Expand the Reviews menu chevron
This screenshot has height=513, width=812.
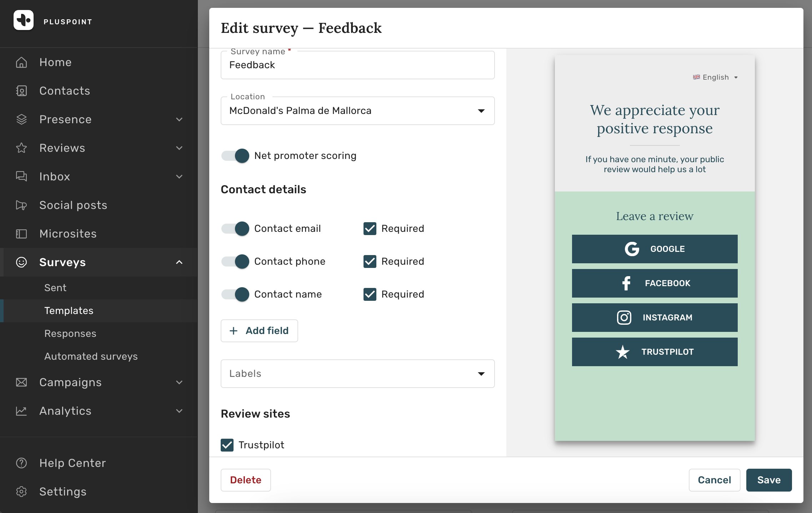179,148
